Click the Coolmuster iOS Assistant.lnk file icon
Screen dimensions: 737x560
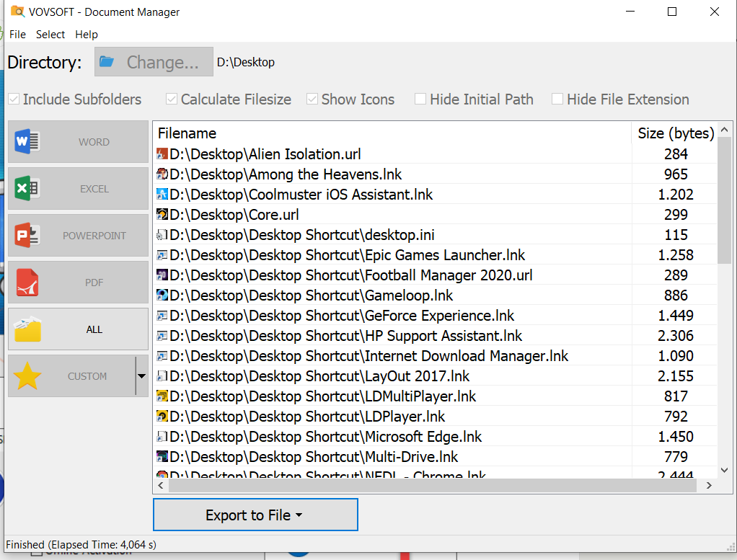162,195
